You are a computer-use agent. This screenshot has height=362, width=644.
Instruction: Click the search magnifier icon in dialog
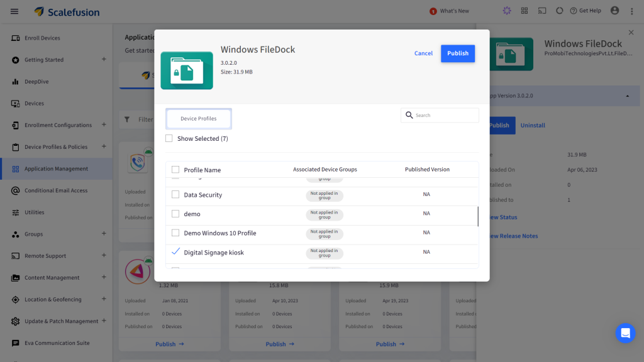pyautogui.click(x=409, y=115)
